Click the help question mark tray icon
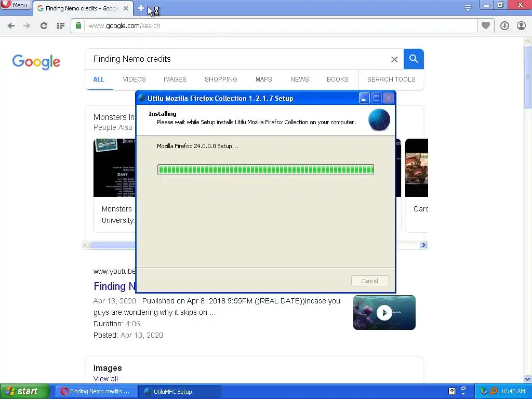 click(x=451, y=391)
